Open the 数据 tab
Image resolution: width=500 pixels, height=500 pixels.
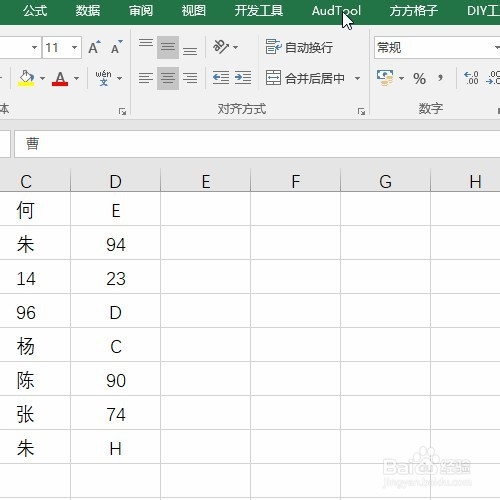(88, 11)
